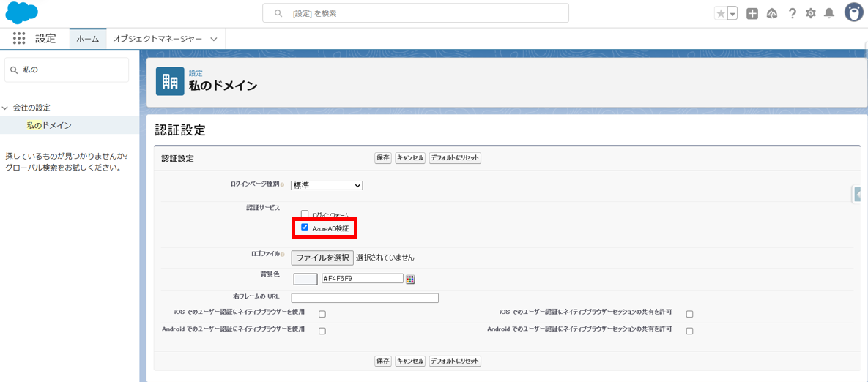This screenshot has height=382, width=868.
Task: Click the ファイルを選択 button
Action: pos(322,258)
